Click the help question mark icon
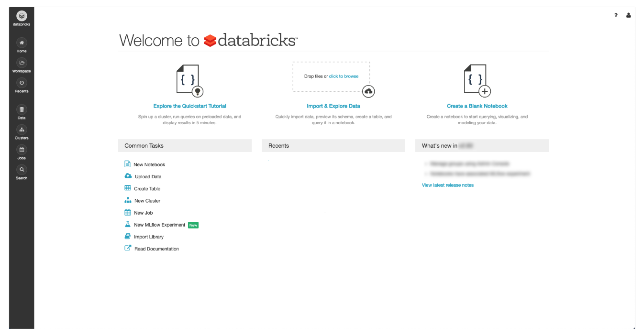 [x=616, y=15]
